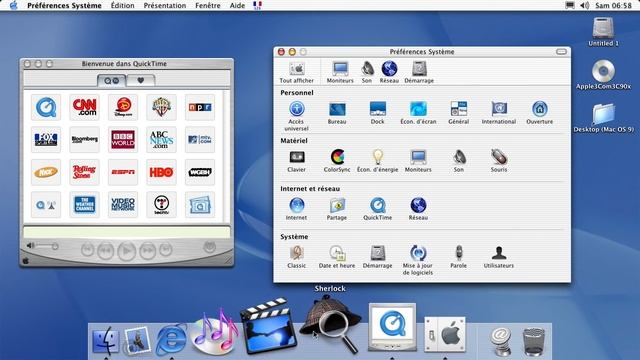Open Accès universel preferences

[296, 116]
